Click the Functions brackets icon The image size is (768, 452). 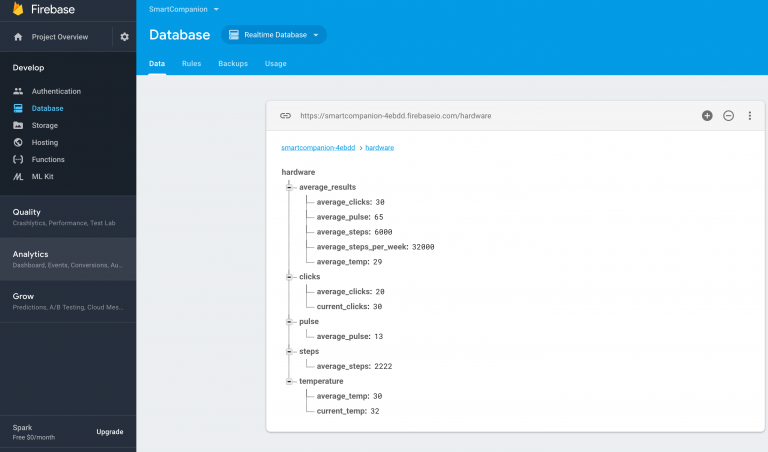[18, 159]
